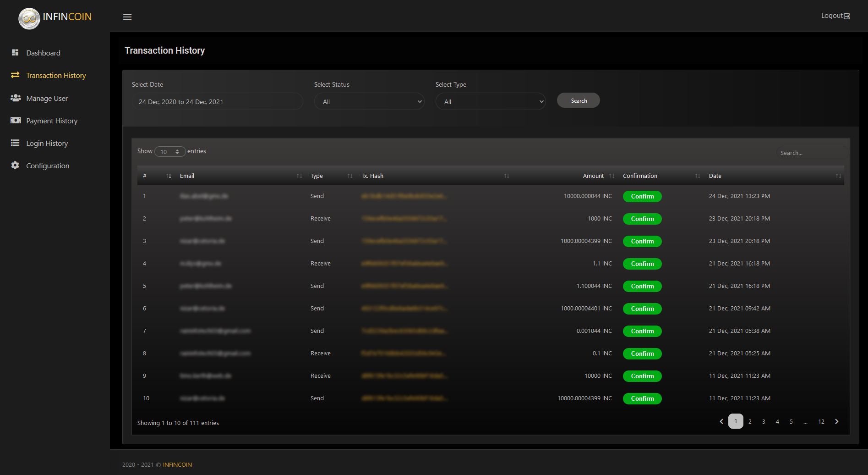Click the hamburger menu icon
This screenshot has height=475, width=868.
(127, 17)
